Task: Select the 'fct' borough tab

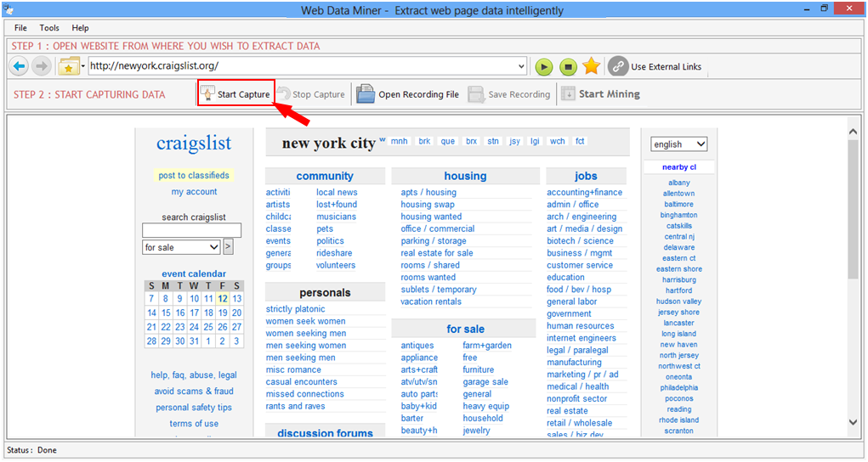Action: (580, 141)
